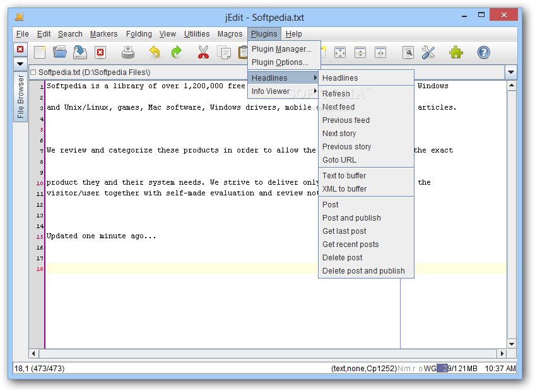Screen dimensions: 535x392
Task: Click the vertical scrollbar down arrow
Action: (512, 344)
